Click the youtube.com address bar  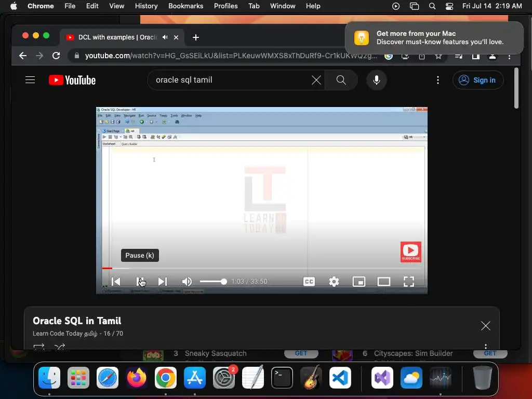pos(231,56)
